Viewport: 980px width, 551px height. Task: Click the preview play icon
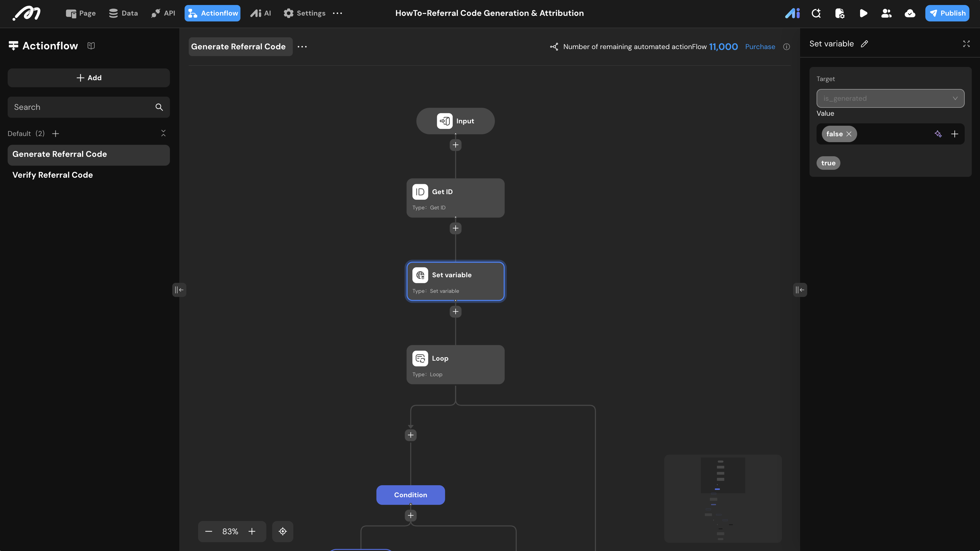pos(863,13)
